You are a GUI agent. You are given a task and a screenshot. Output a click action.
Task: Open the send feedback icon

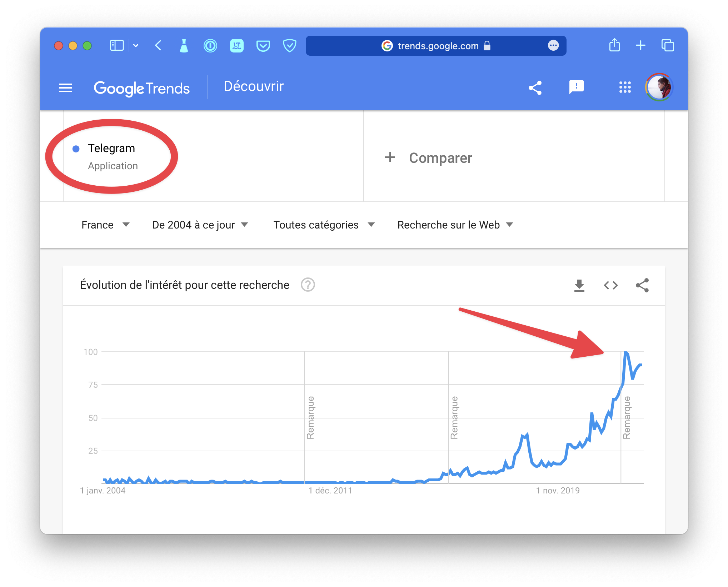(x=576, y=87)
